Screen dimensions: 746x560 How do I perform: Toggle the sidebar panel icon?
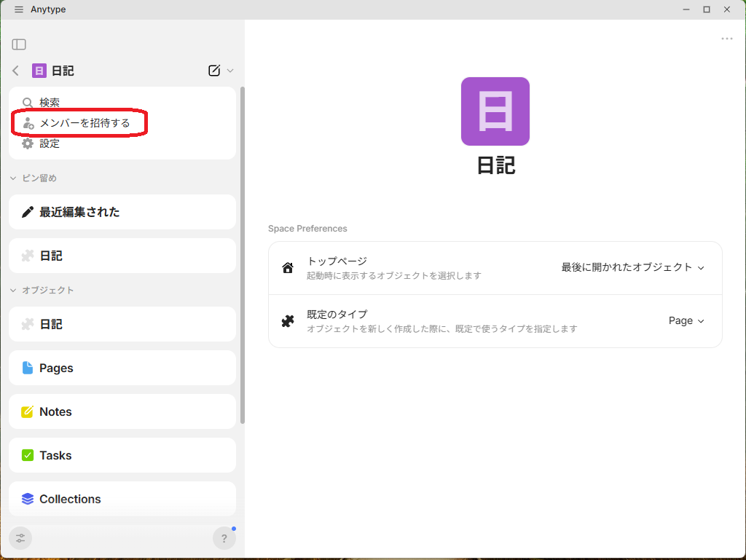tap(19, 44)
